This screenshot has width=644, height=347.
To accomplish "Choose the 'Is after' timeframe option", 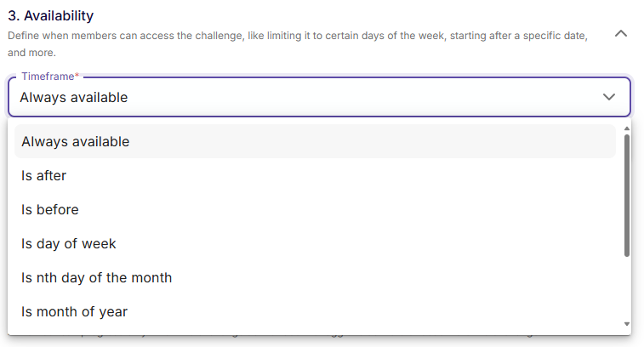I will (x=44, y=175).
